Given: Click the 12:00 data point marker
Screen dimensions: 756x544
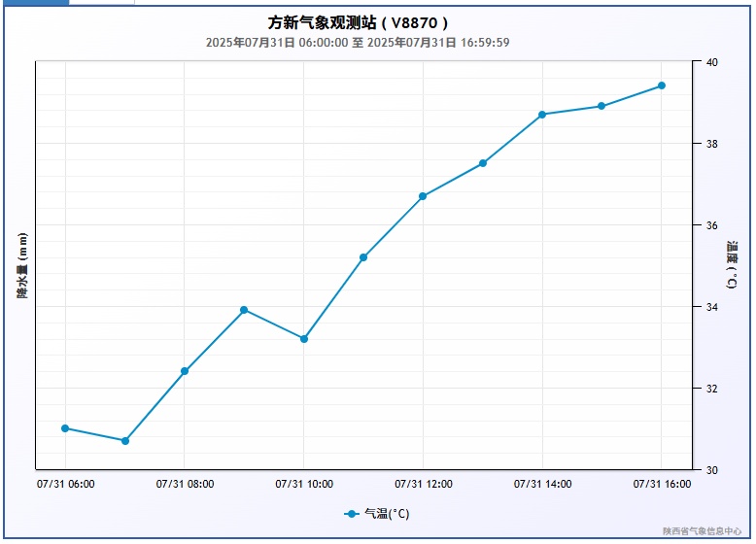Looking at the screenshot, I should (x=423, y=196).
